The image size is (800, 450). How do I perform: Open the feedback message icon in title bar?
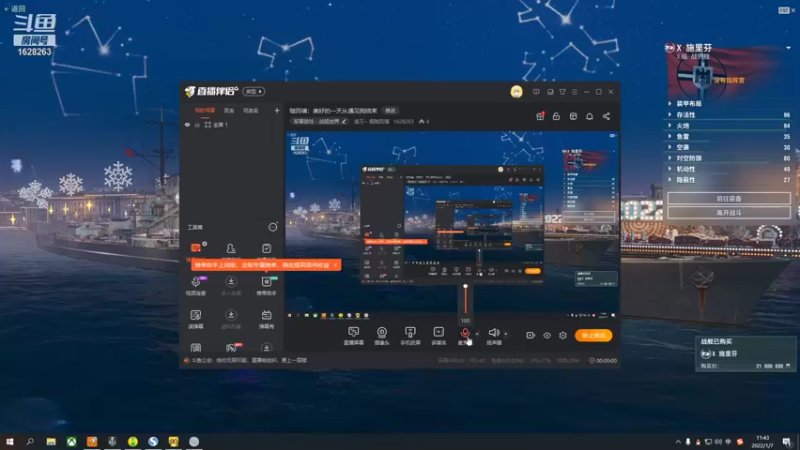[x=536, y=92]
